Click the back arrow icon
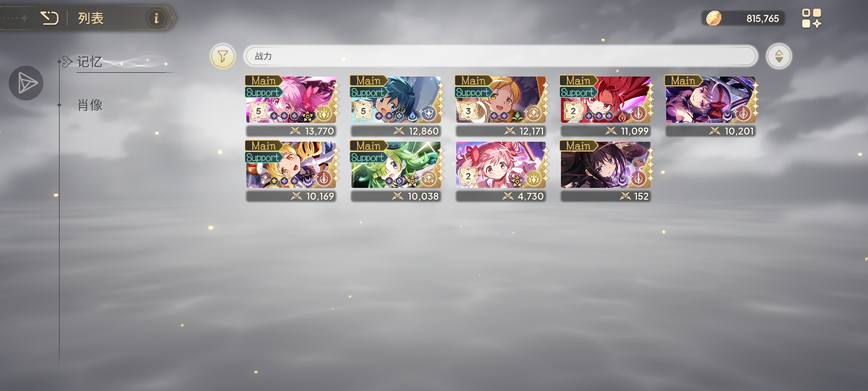868x391 pixels. pos(49,18)
